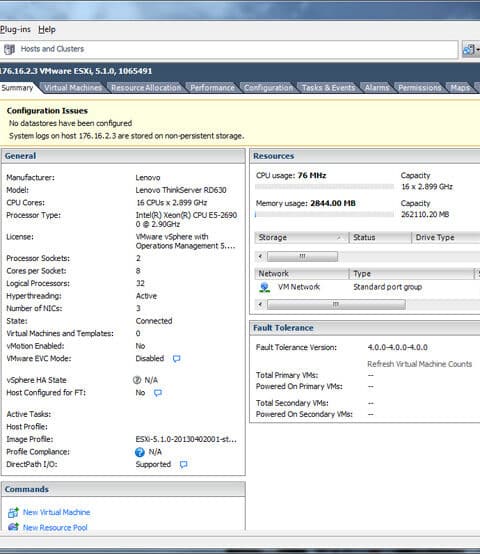Click the Hosts and Clusters address field
480x554 pixels.
[x=229, y=49]
